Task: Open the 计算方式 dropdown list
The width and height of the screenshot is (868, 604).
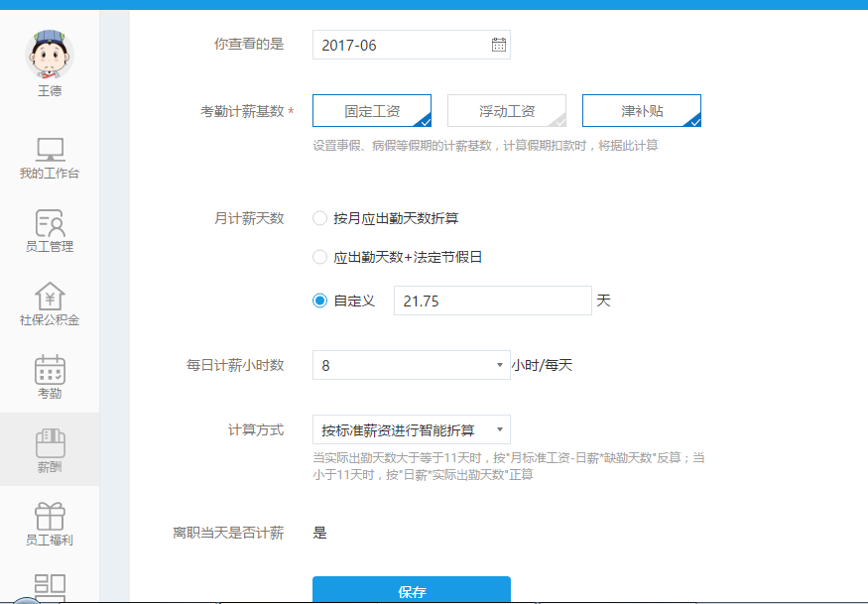Action: [412, 429]
